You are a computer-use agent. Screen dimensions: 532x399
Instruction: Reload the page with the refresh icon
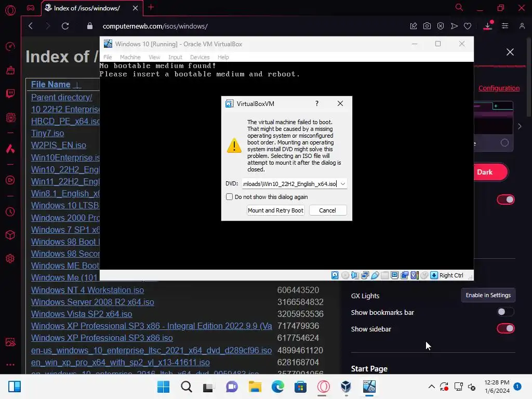[65, 26]
